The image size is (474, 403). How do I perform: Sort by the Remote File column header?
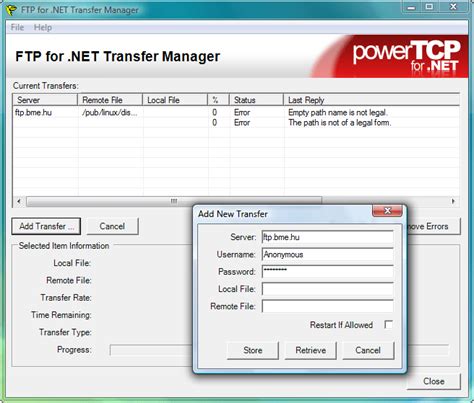click(x=110, y=100)
